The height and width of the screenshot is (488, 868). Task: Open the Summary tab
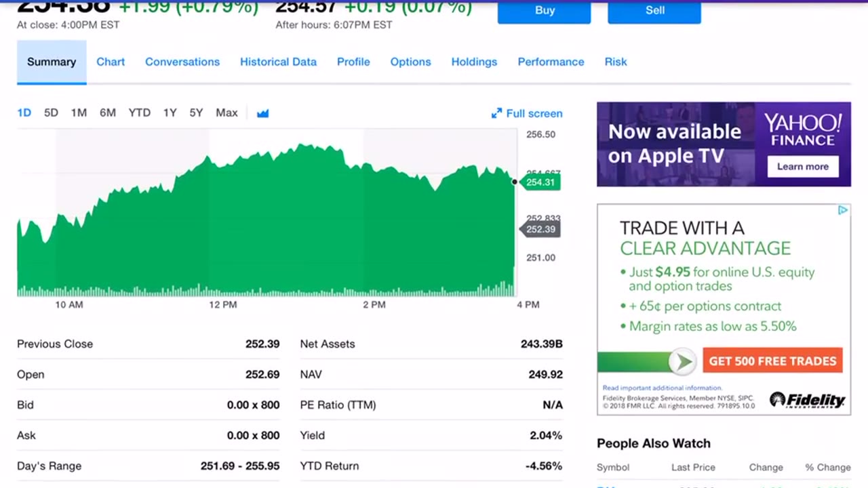coord(52,62)
